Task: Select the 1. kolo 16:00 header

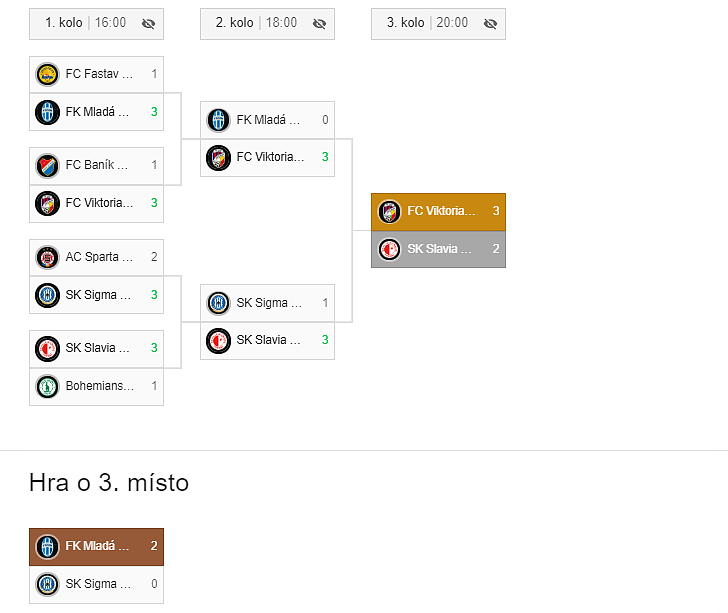Action: pos(85,23)
